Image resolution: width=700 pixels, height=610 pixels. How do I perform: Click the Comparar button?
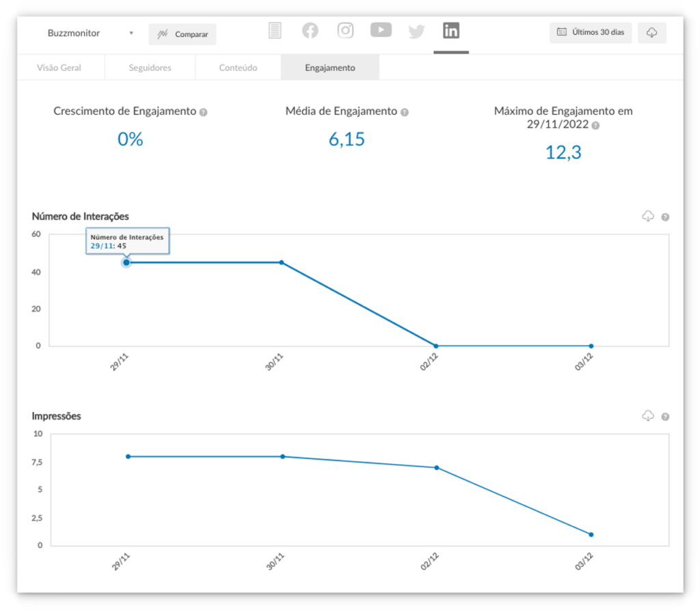pyautogui.click(x=183, y=34)
